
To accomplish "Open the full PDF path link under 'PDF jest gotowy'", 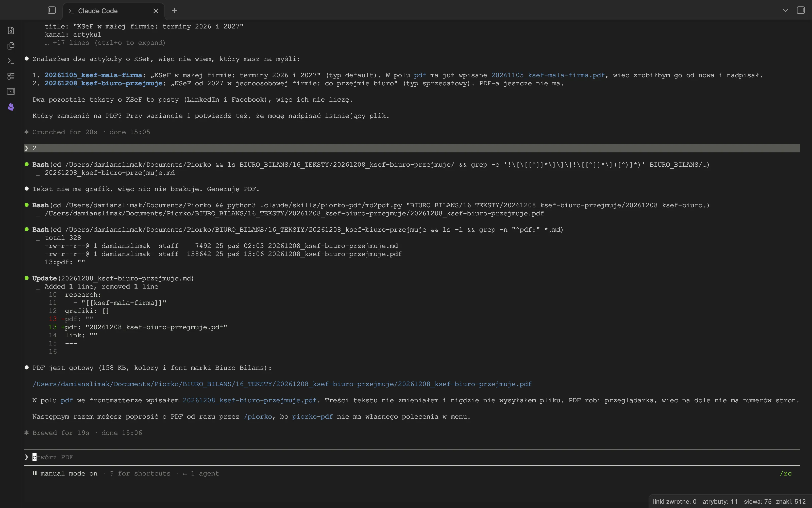I will tap(282, 384).
